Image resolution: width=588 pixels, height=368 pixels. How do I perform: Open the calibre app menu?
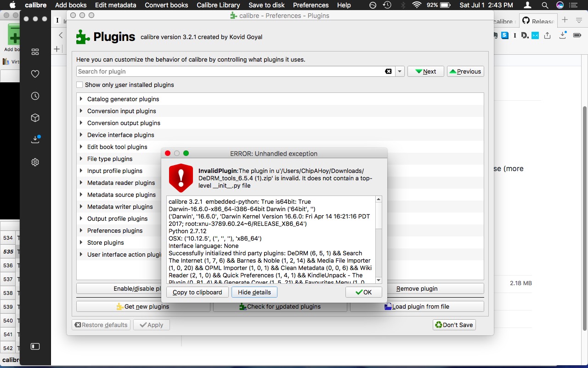pyautogui.click(x=35, y=5)
